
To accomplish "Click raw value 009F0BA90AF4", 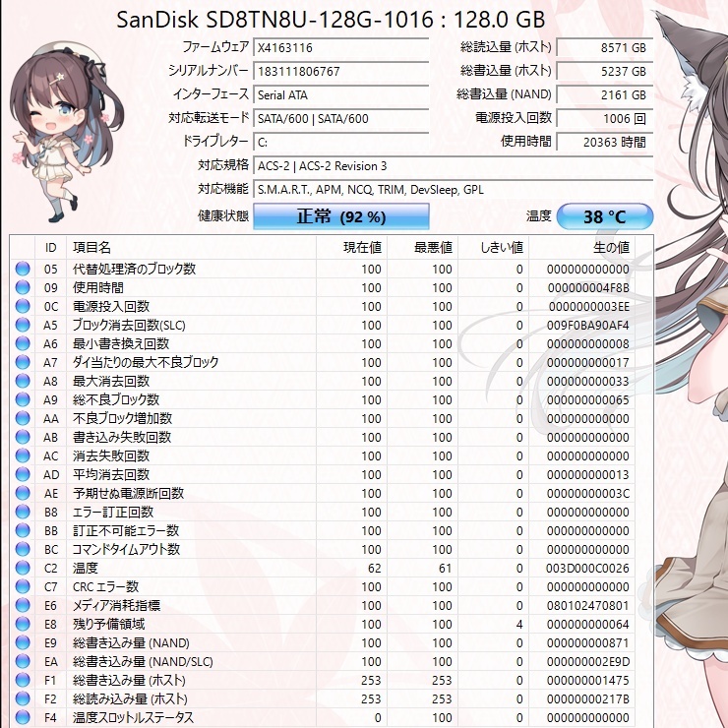I will click(x=587, y=325).
